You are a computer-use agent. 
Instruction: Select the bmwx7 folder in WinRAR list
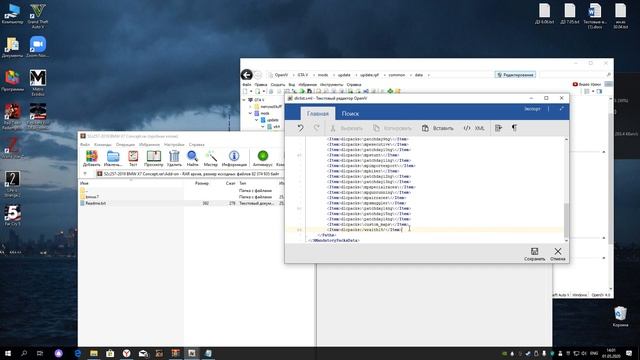pyautogui.click(x=92, y=197)
